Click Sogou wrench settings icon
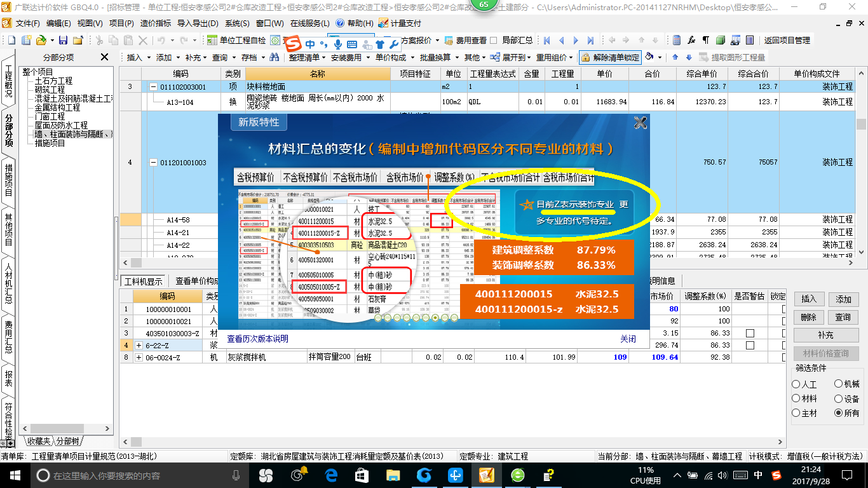868x488 pixels. (393, 44)
